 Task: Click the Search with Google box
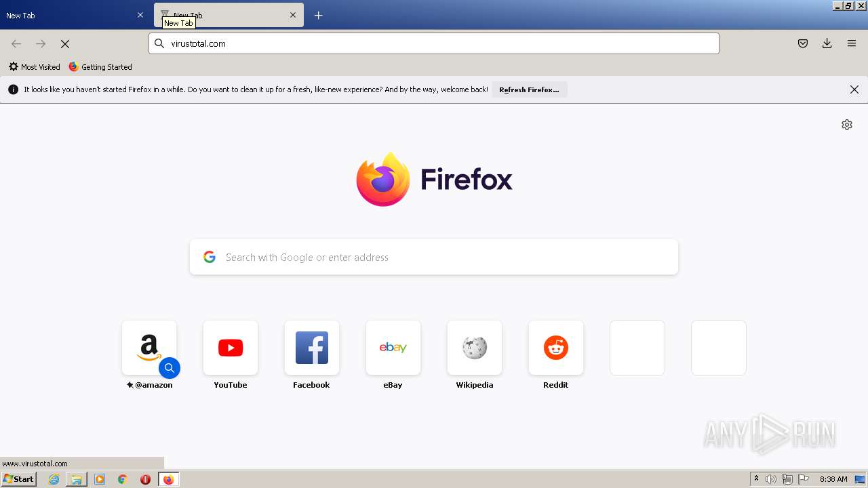click(434, 257)
